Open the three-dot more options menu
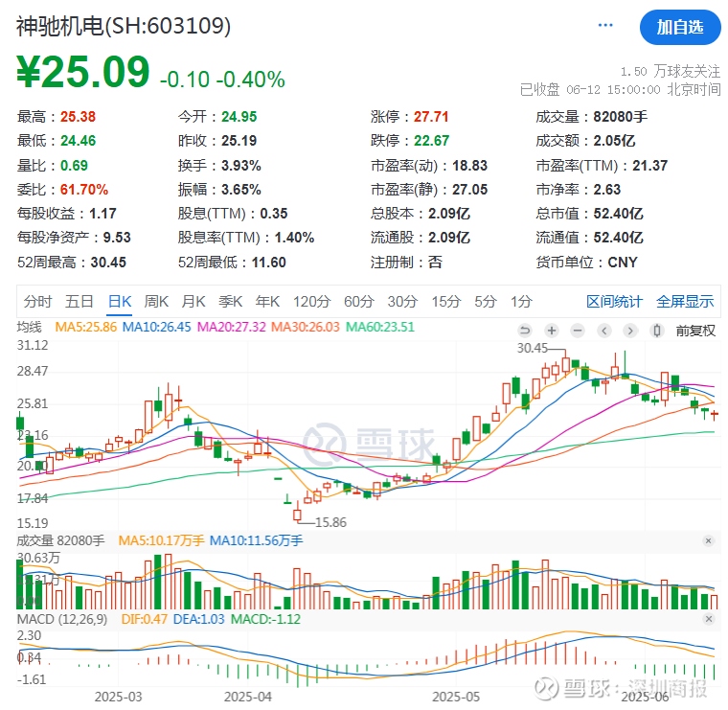This screenshot has width=728, height=710. click(605, 25)
